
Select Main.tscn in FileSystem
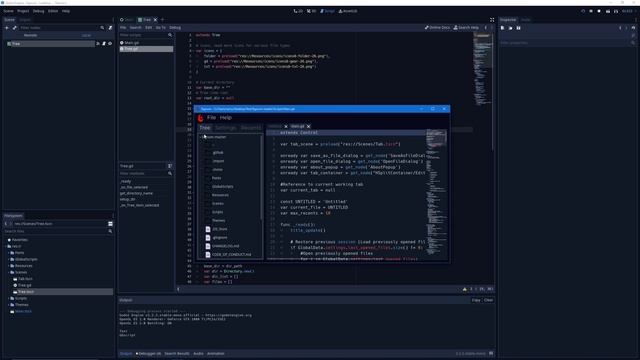(23, 311)
